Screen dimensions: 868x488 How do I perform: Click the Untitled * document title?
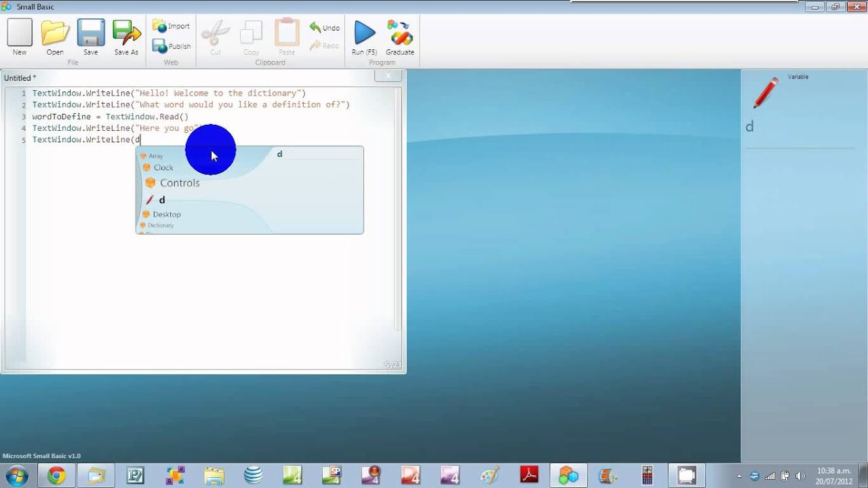click(20, 78)
